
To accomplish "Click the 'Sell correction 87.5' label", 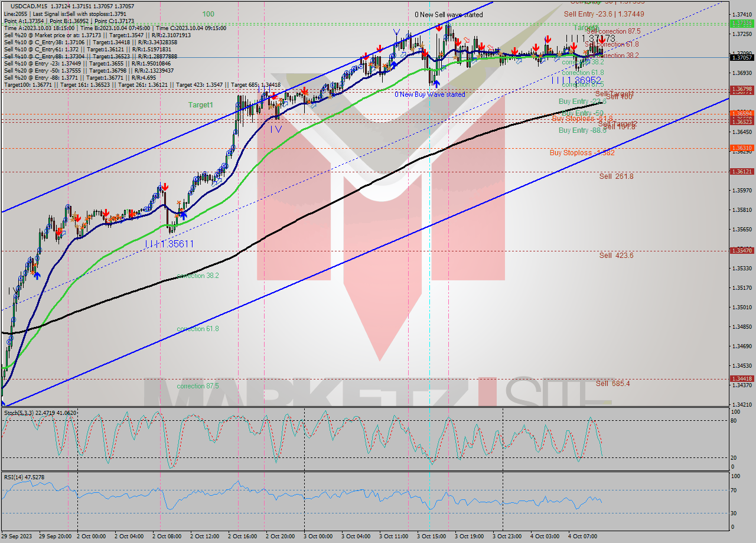I will 614,31.
